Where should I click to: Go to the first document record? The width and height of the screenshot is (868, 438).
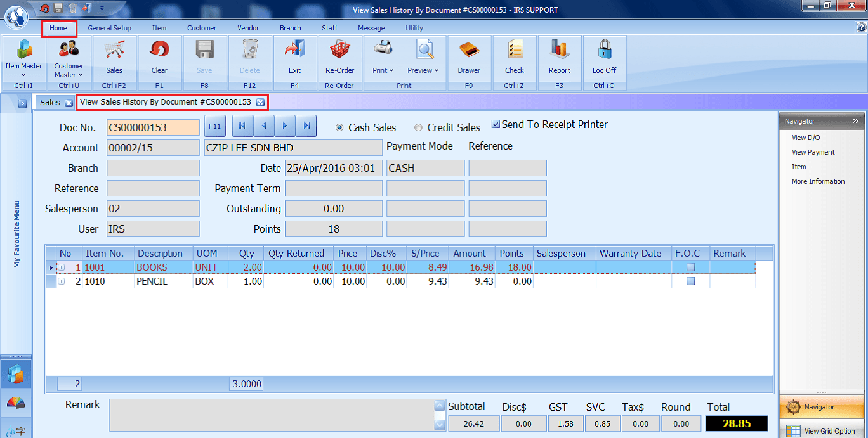[242, 126]
